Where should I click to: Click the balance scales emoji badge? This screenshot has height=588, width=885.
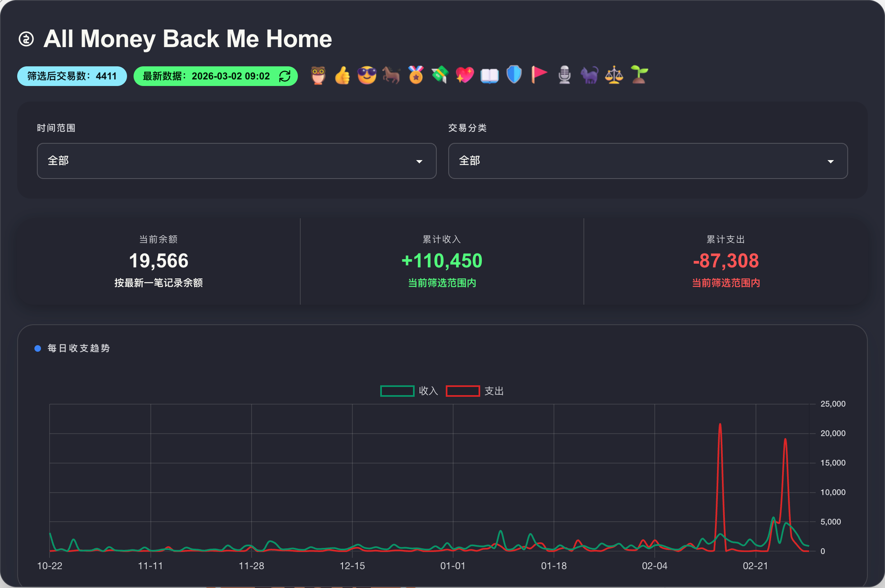click(614, 76)
